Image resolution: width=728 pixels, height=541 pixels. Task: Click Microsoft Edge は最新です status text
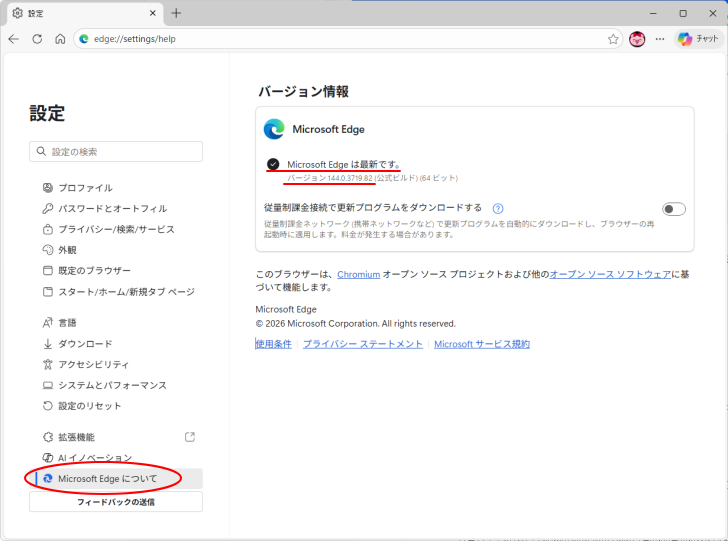[x=344, y=164]
